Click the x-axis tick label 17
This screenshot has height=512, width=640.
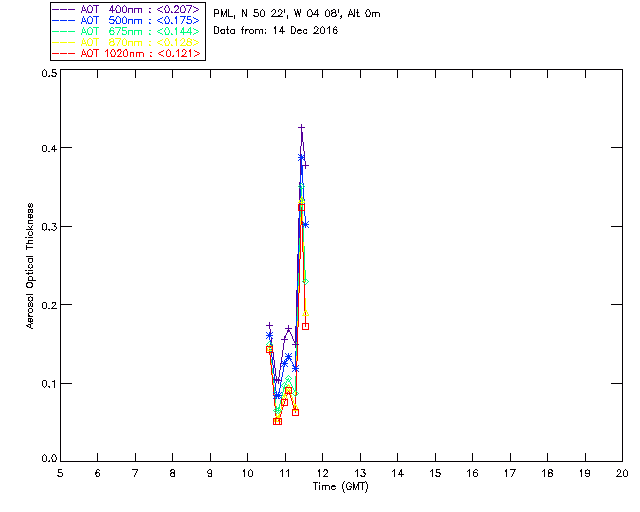click(510, 473)
